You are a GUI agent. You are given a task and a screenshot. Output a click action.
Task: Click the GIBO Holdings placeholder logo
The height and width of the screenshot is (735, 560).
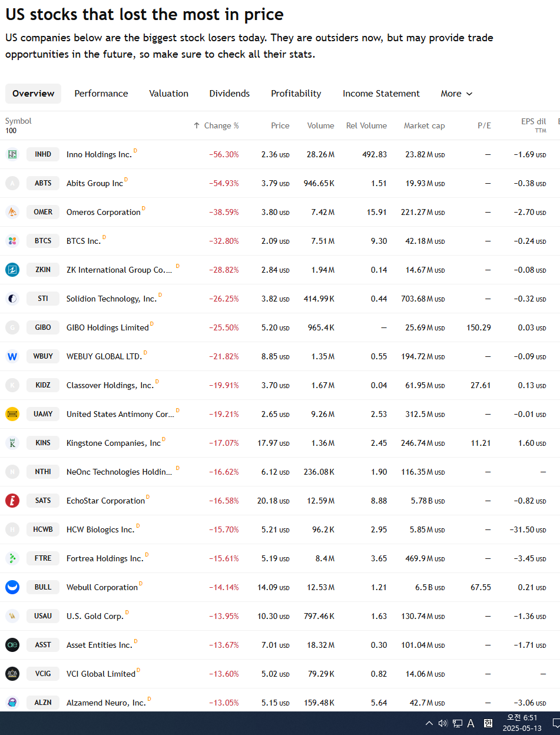(x=12, y=327)
